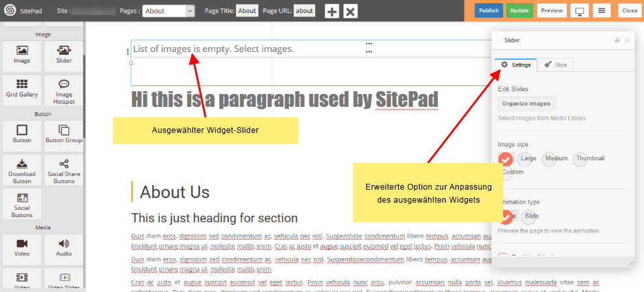Click the Page URL field
Image resolution: width=644 pixels, height=292 pixels.
(x=304, y=11)
